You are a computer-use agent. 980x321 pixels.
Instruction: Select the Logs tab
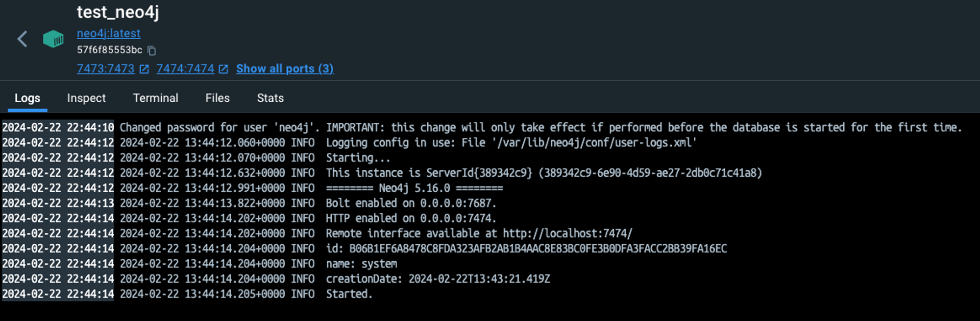(27, 98)
